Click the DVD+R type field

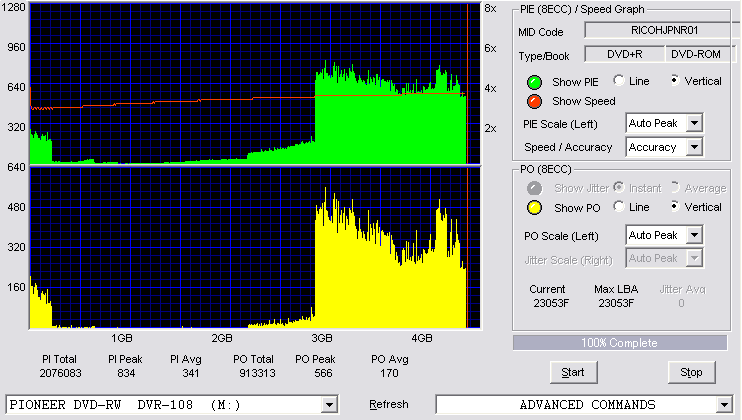click(625, 54)
